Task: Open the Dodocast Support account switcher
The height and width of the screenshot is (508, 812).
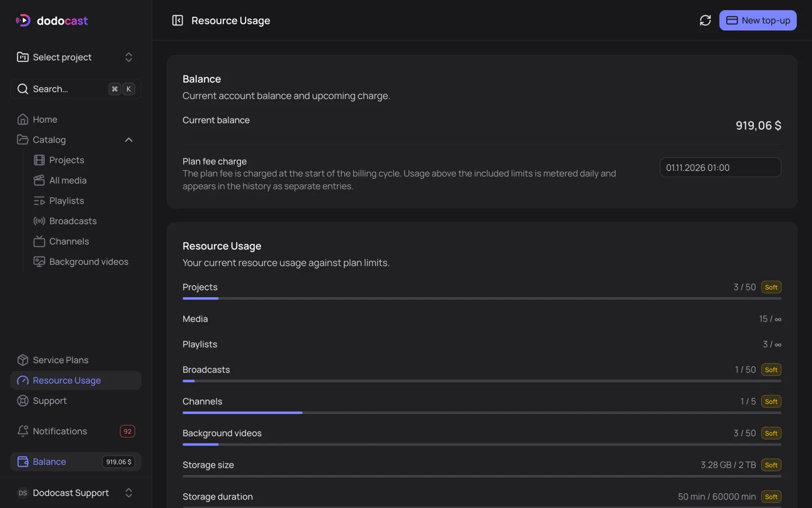Action: tap(76, 493)
